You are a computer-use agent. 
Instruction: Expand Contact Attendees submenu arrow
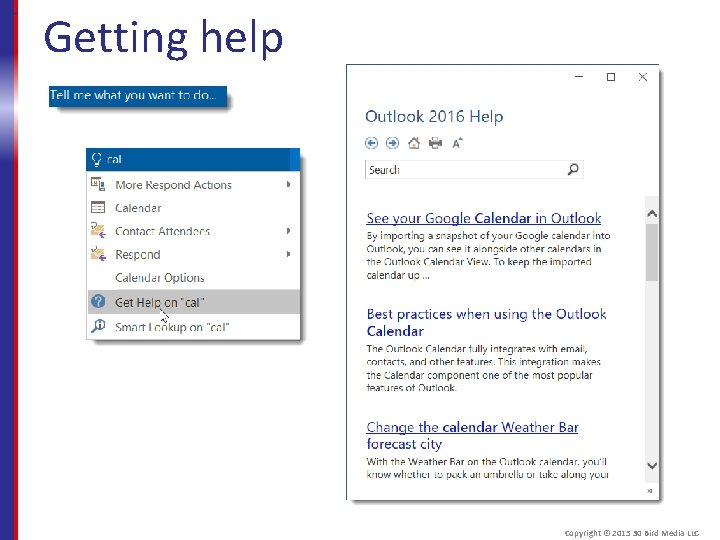pyautogui.click(x=288, y=231)
